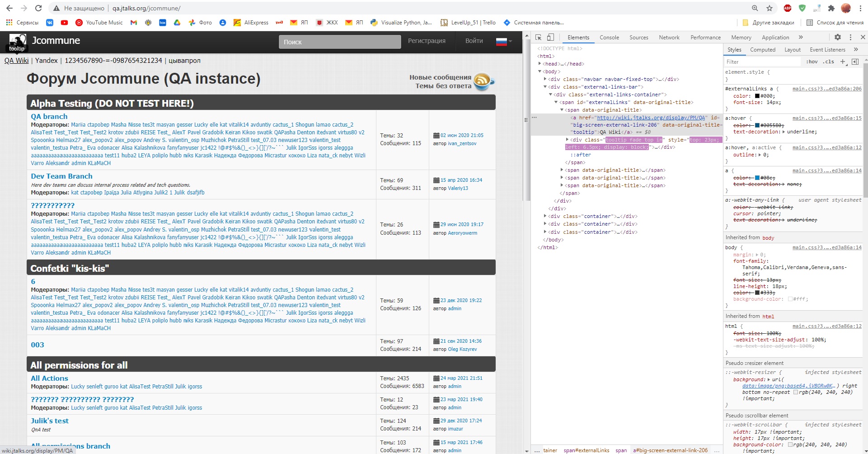Switch to the Network tab

[x=669, y=38]
